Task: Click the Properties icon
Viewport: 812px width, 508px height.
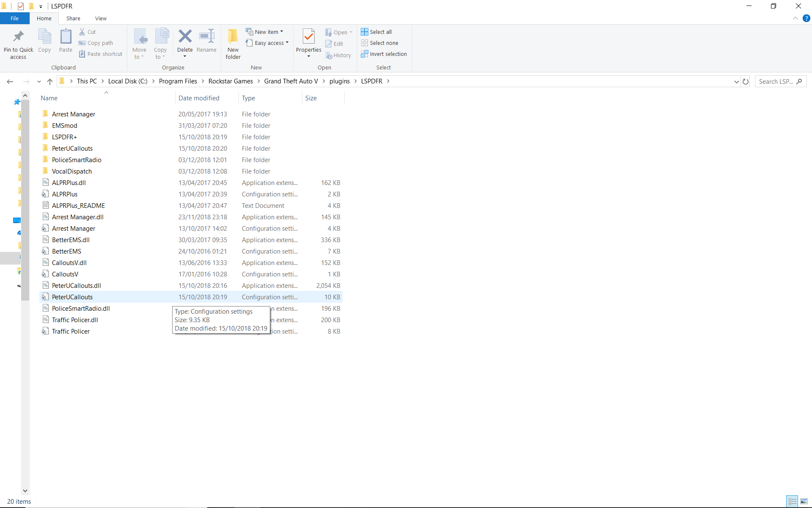Action: [x=308, y=37]
